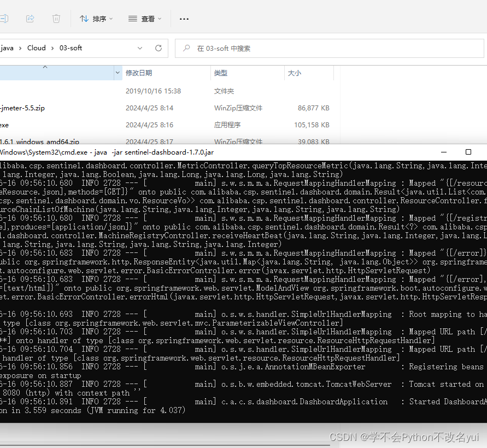Open the See more (...) toolbar icon

(184, 18)
